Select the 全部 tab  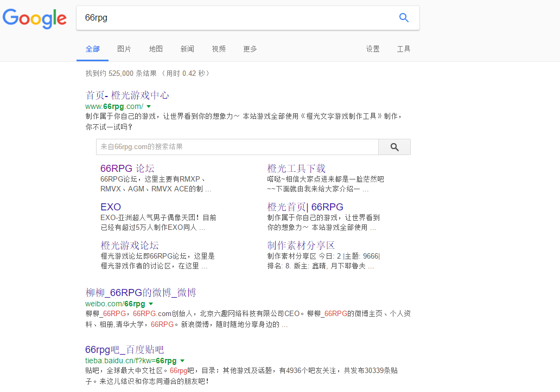click(92, 49)
